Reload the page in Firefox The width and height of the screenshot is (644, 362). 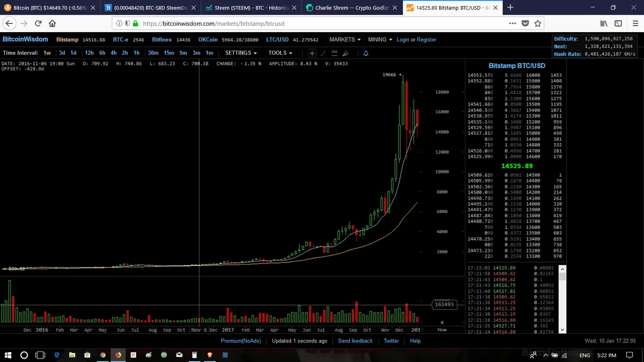[38, 23]
